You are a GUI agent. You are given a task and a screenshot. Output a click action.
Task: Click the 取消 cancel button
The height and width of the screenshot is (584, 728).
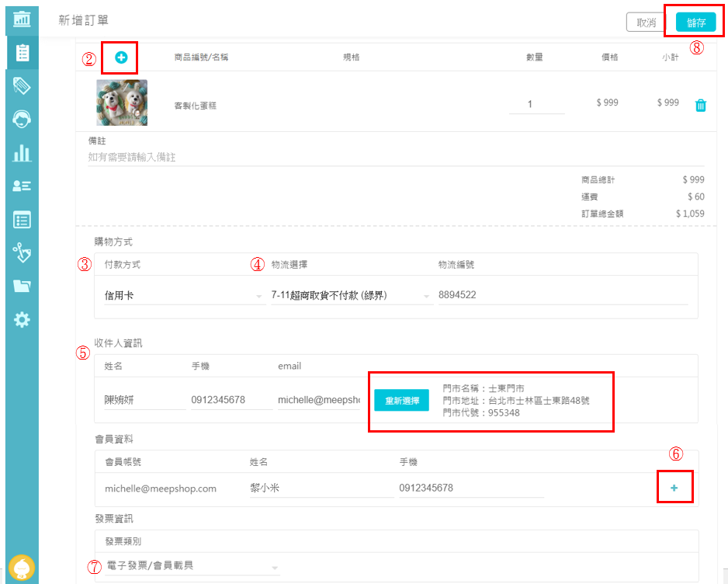646,23
